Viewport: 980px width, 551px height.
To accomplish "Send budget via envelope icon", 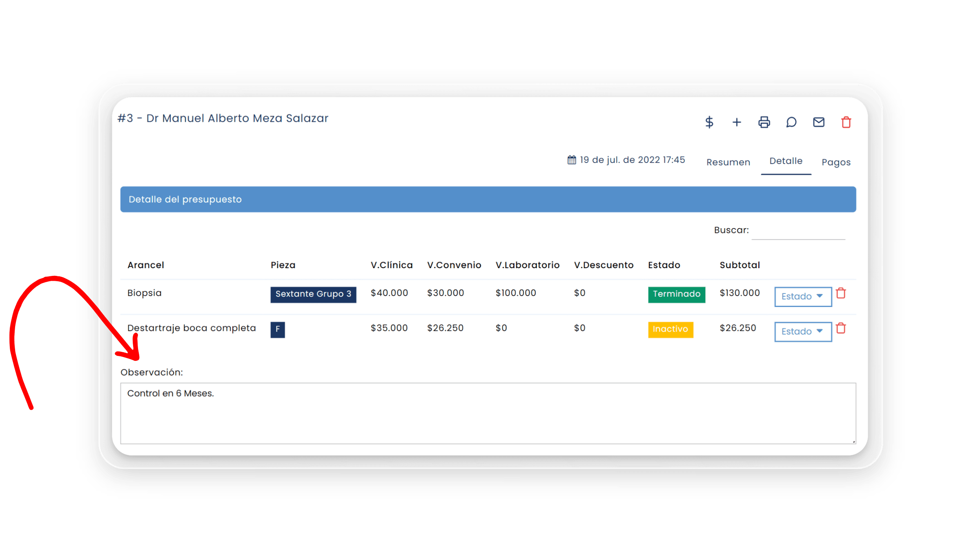I will coord(819,122).
